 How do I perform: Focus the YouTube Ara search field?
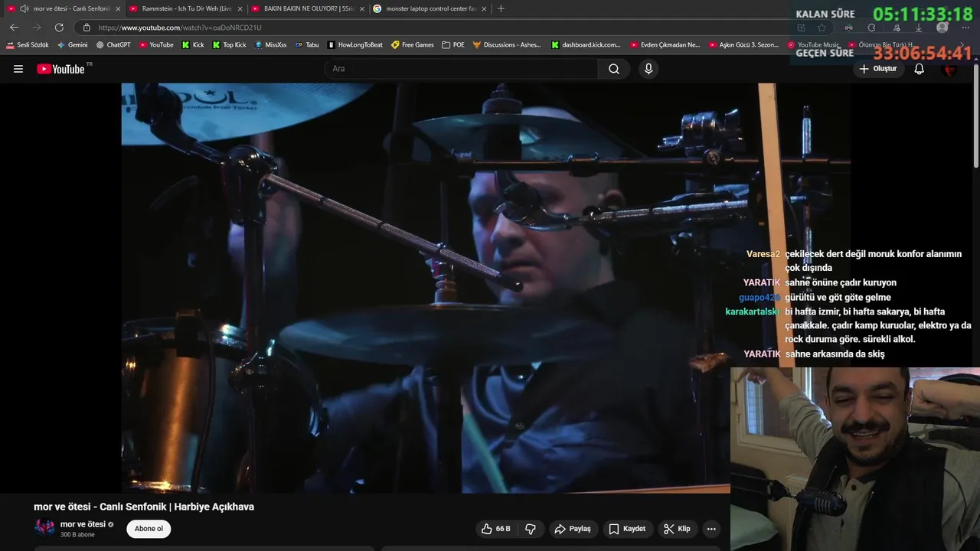[461, 69]
